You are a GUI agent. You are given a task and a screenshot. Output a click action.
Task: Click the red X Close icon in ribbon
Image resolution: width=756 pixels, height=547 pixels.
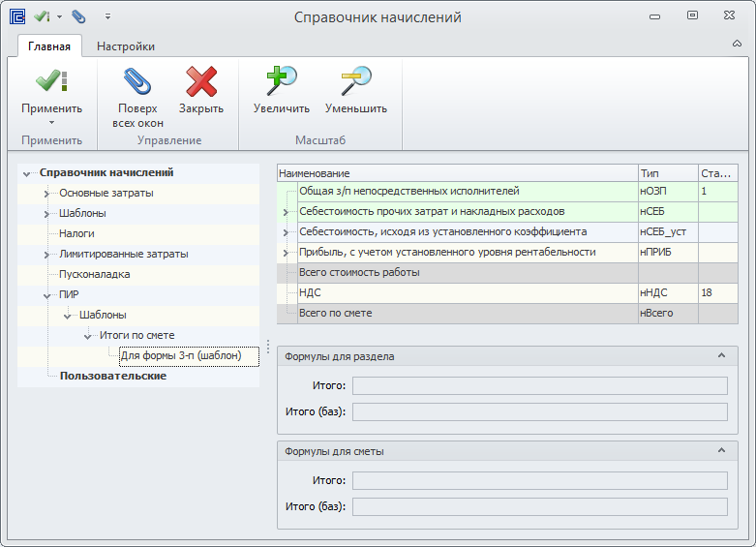click(x=201, y=81)
